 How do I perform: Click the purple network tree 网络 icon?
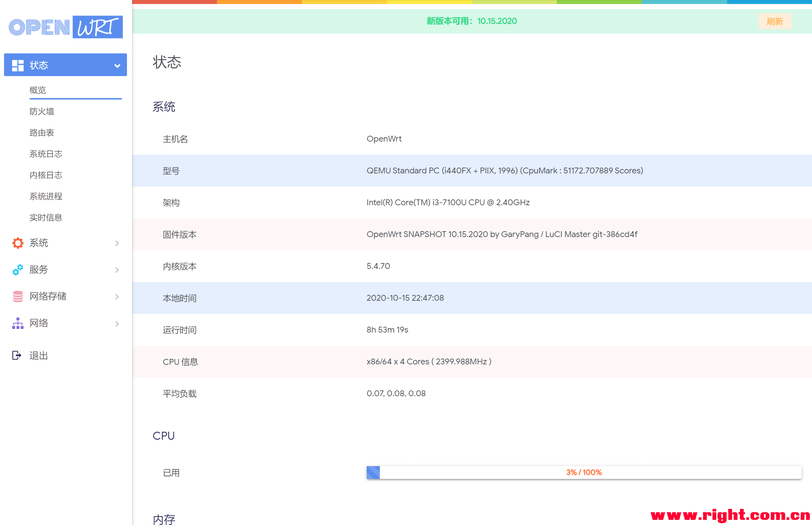[x=18, y=323]
